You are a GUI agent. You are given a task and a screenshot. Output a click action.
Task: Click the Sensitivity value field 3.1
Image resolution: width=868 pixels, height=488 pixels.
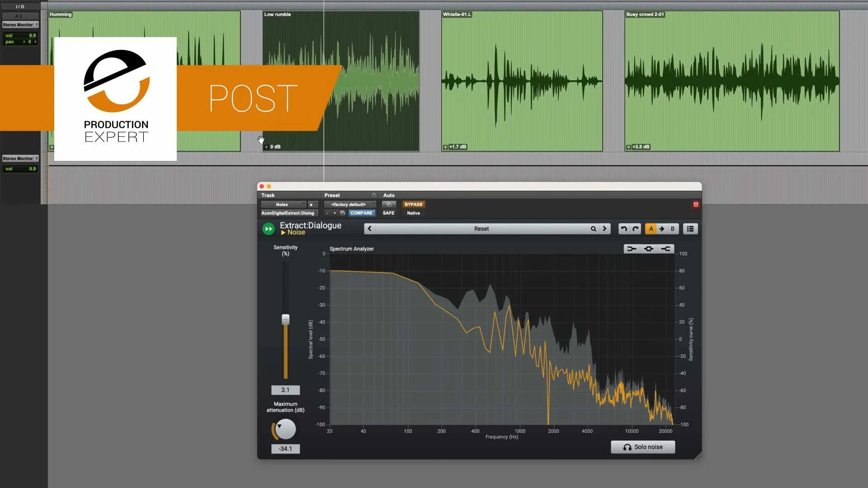285,390
